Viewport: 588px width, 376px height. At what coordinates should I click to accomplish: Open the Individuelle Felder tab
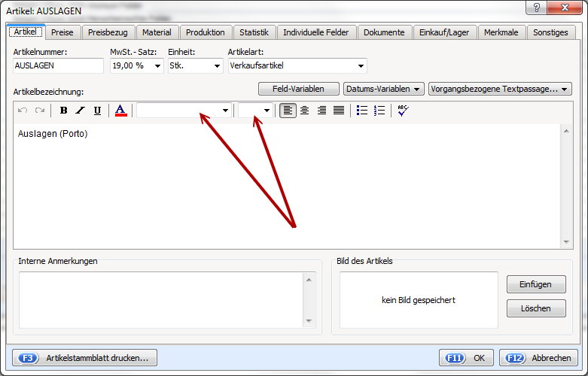316,32
